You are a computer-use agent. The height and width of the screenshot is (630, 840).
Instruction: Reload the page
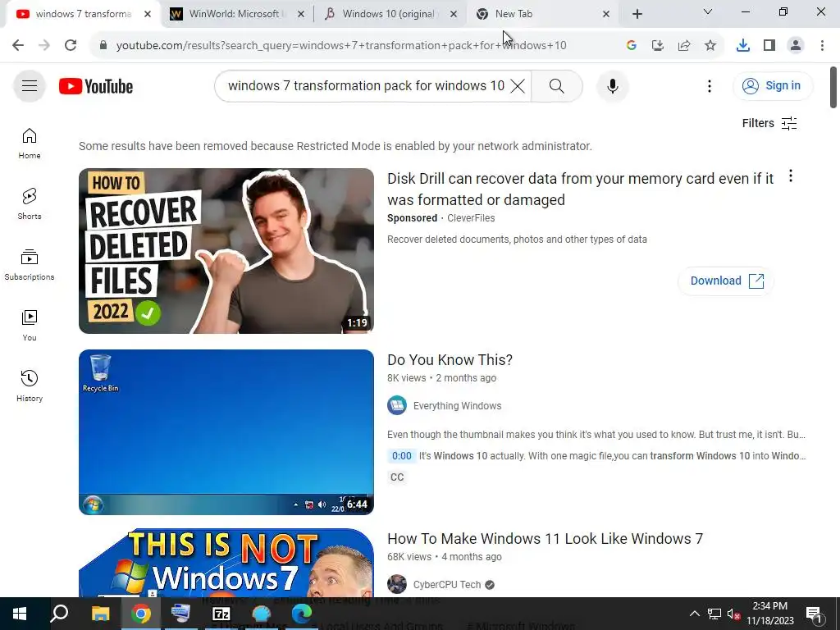click(x=71, y=45)
